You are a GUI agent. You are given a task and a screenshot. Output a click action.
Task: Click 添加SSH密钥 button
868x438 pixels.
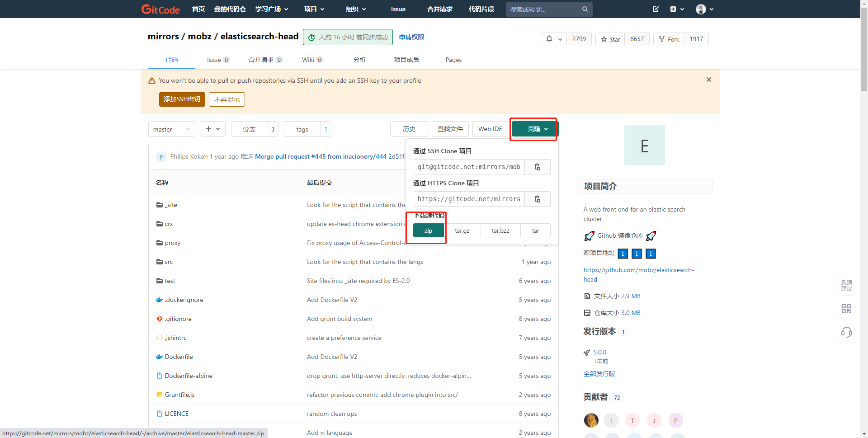[x=182, y=99]
